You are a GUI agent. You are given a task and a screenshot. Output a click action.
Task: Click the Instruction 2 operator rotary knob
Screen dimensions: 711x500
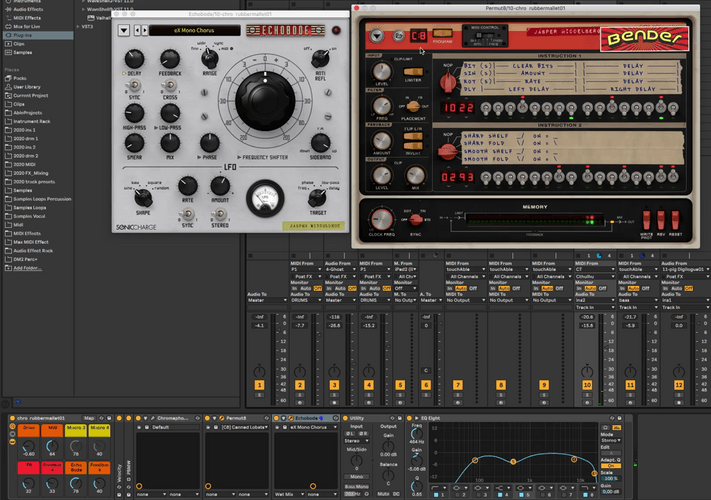(448, 152)
